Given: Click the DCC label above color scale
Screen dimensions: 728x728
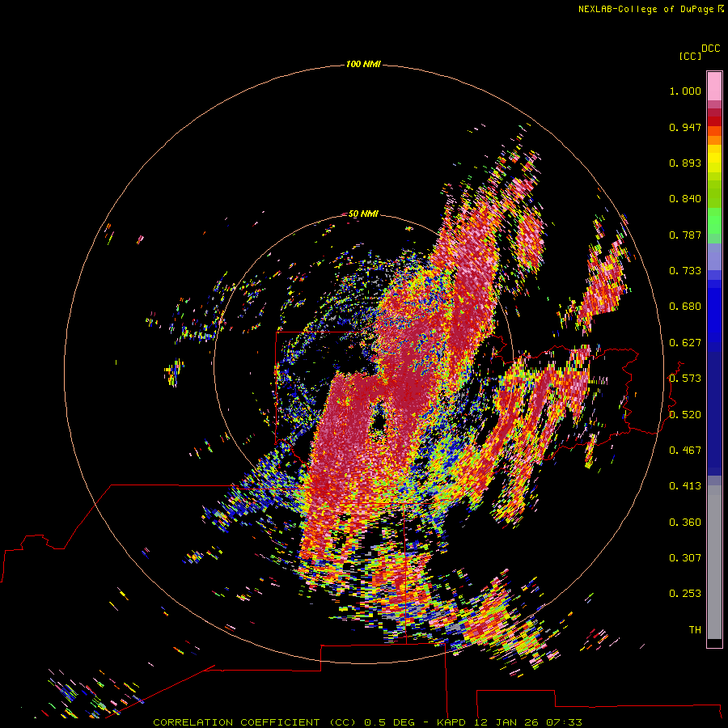Looking at the screenshot, I should coord(711,49).
